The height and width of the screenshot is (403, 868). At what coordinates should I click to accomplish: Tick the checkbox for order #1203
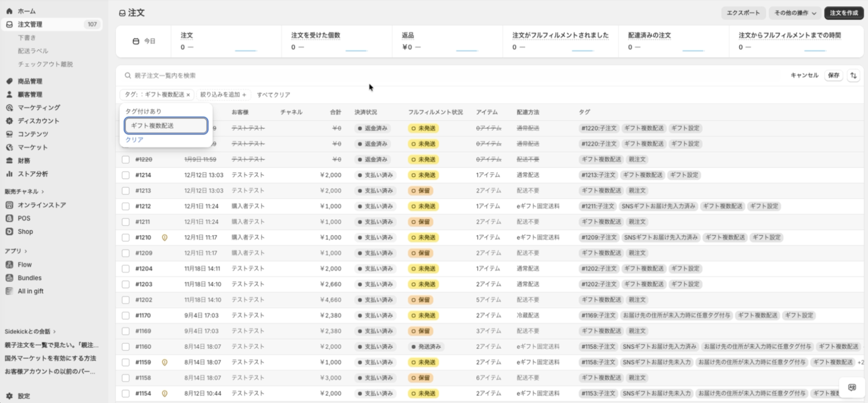click(126, 284)
